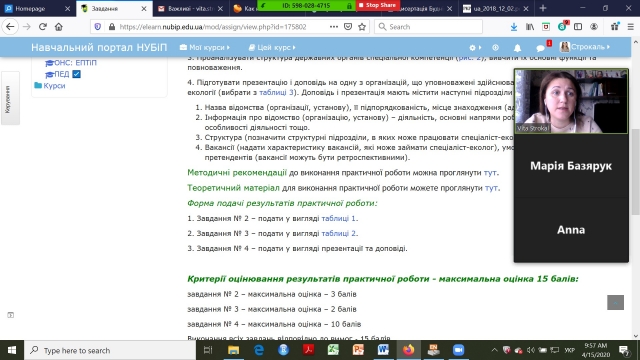The image size is (640, 360).
Task: Open Zoom from taskbar
Action: click(458, 350)
